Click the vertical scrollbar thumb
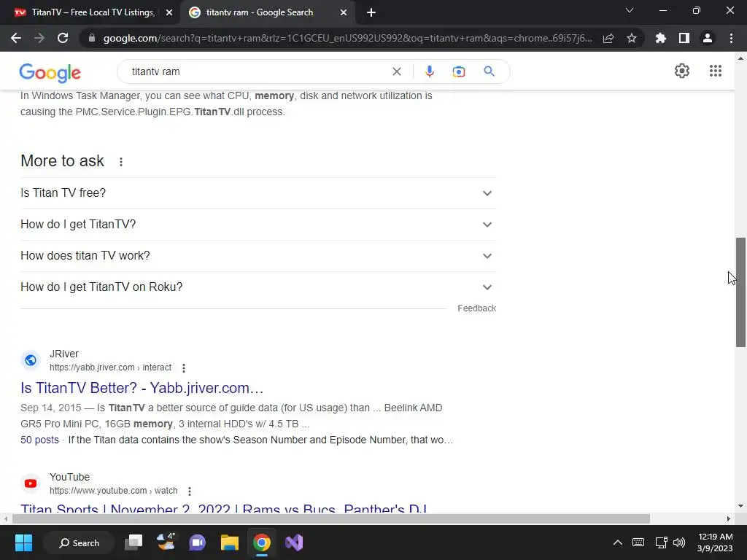The height and width of the screenshot is (560, 747). pyautogui.click(x=740, y=292)
